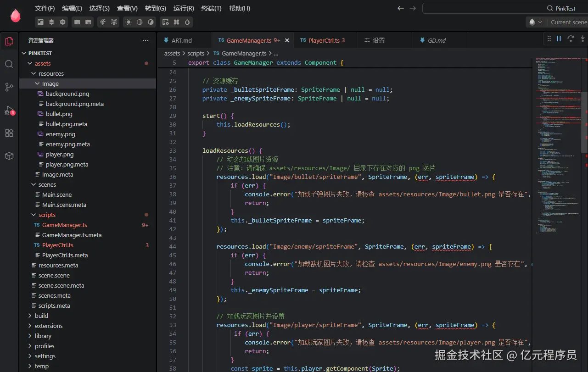The height and width of the screenshot is (372, 588).
Task: Click the sun brightness toolbar icon
Action: point(129,22)
